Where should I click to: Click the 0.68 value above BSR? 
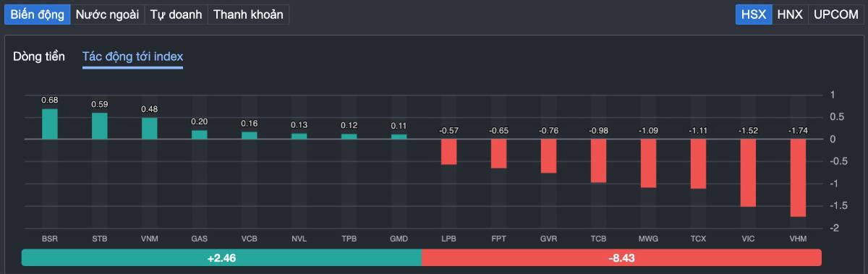click(50, 100)
